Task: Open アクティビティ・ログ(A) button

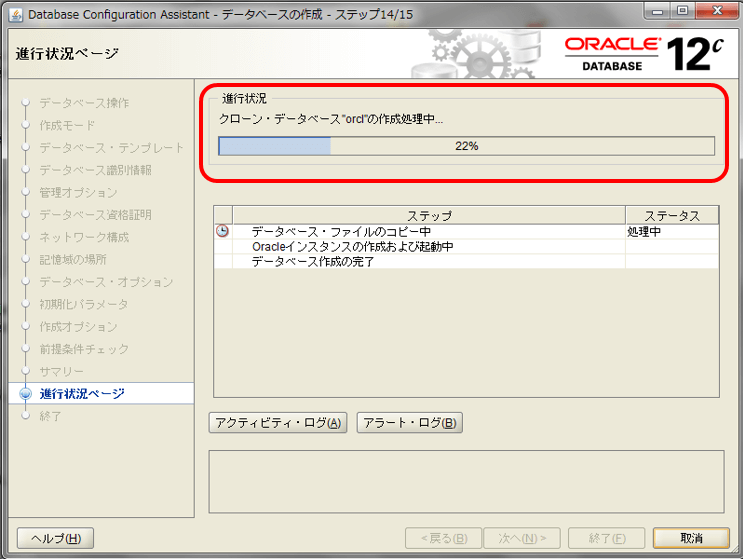Action: coord(278,423)
